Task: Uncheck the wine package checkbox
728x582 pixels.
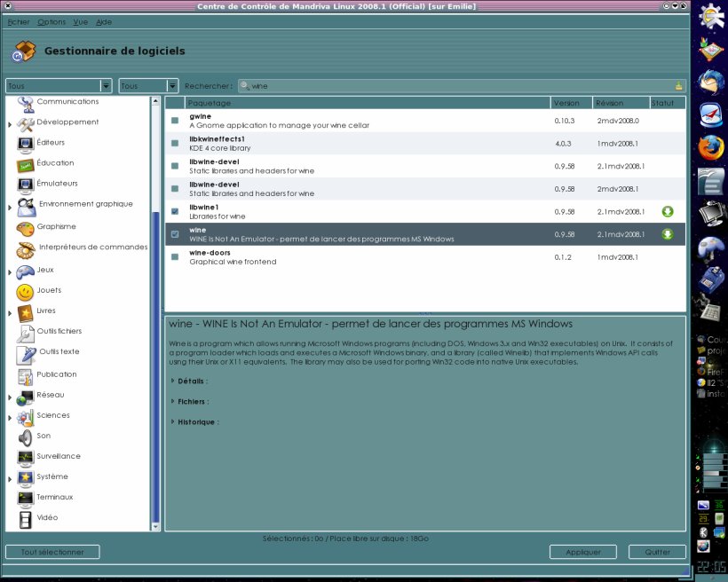Action: pyautogui.click(x=175, y=234)
